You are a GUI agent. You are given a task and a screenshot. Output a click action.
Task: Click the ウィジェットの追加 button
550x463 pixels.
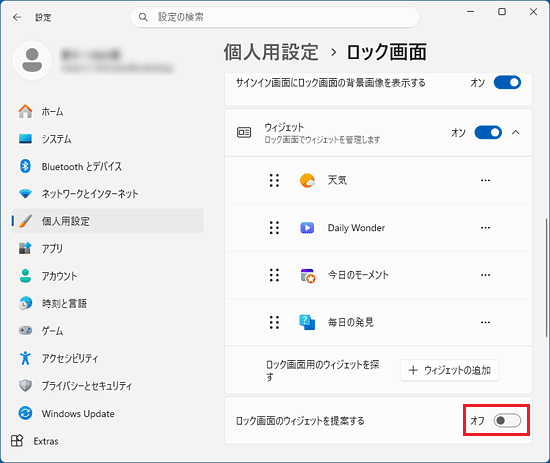tap(449, 370)
